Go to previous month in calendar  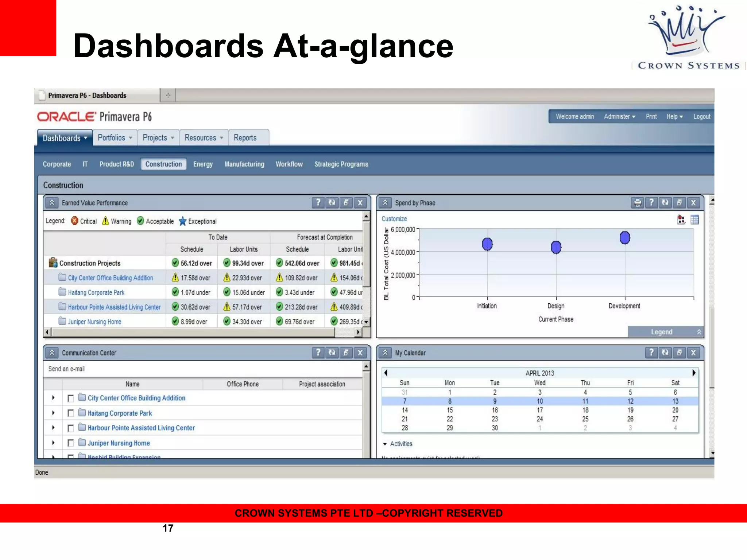click(386, 373)
